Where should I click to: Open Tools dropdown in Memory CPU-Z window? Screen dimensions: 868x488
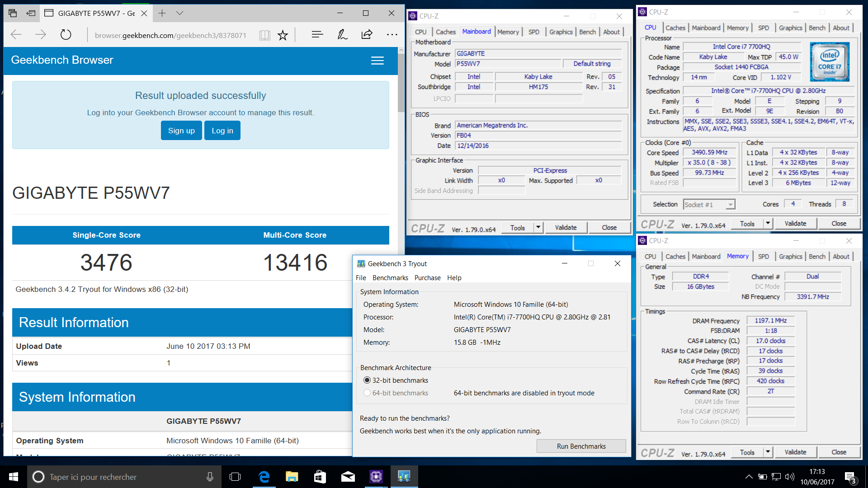[768, 452]
